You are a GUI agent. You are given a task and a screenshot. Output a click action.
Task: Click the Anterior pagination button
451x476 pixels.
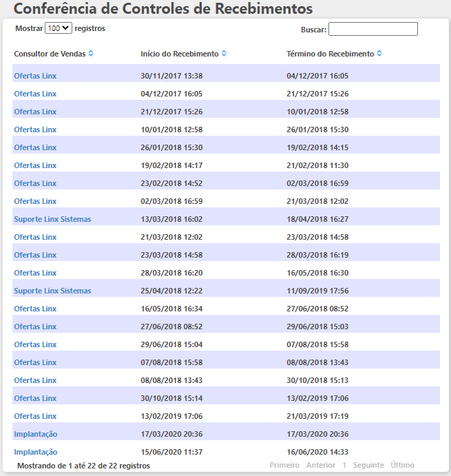(x=321, y=466)
